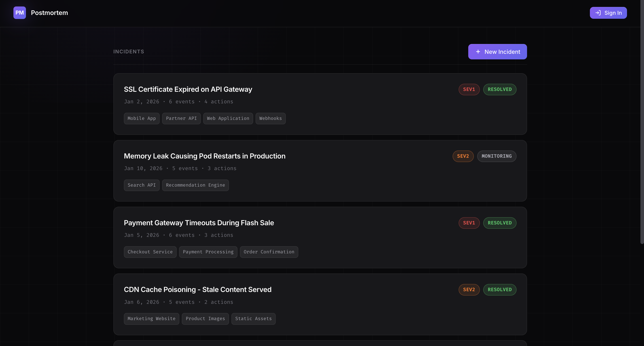Select the INCIDENTS section heading
The image size is (644, 346).
[129, 51]
